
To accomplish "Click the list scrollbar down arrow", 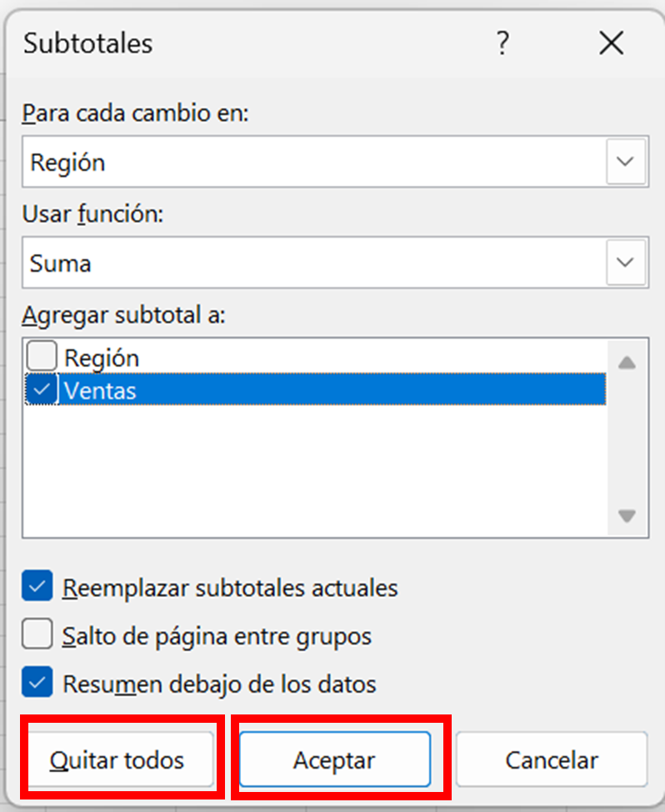I will (627, 515).
